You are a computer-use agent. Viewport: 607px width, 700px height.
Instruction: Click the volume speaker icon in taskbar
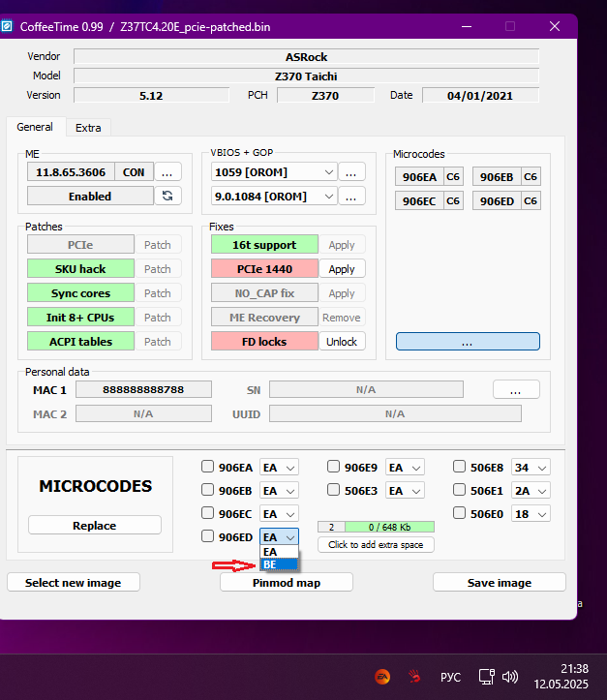pos(510,677)
